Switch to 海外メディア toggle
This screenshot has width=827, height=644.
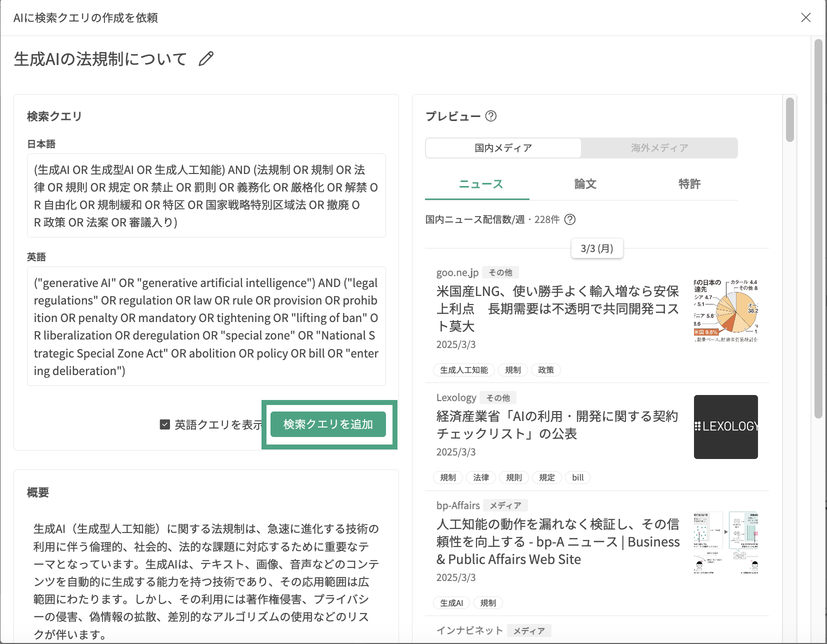659,148
